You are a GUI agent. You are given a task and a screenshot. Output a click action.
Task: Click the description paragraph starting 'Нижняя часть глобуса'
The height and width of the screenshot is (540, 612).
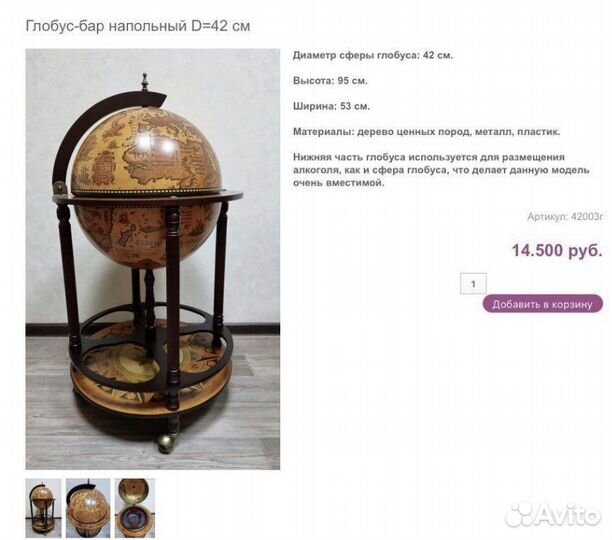(441, 170)
